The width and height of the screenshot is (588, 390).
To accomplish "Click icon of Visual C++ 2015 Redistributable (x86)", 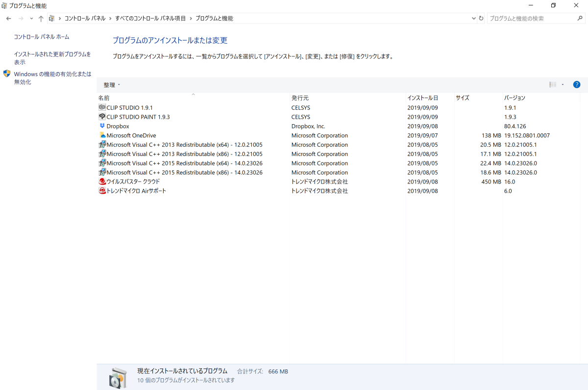I will 102,173.
